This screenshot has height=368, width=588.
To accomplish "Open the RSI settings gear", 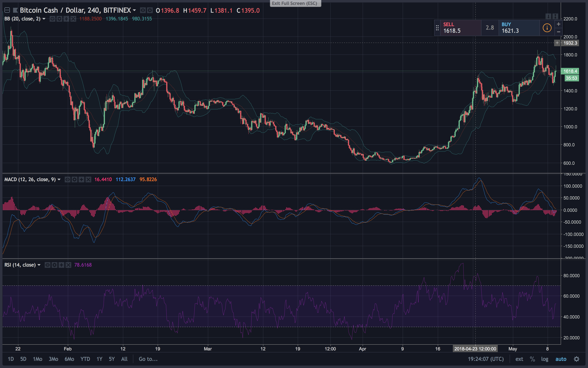I will click(55, 265).
